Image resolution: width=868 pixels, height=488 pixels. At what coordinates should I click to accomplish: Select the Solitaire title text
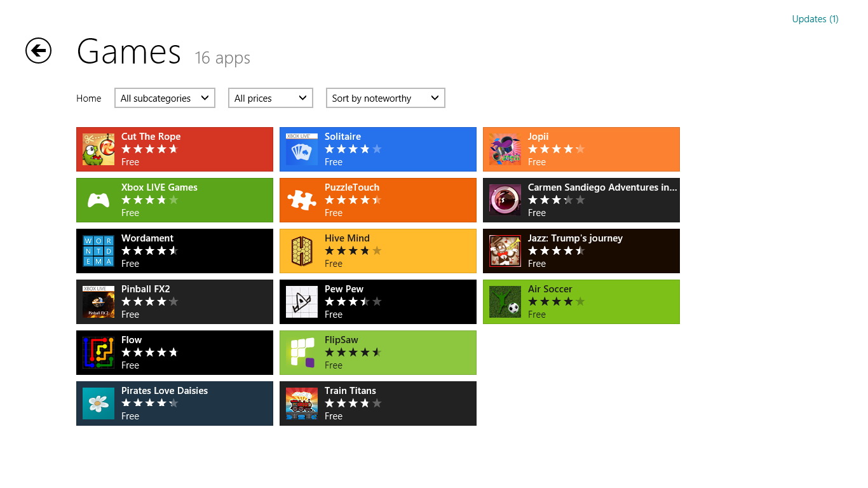point(342,137)
